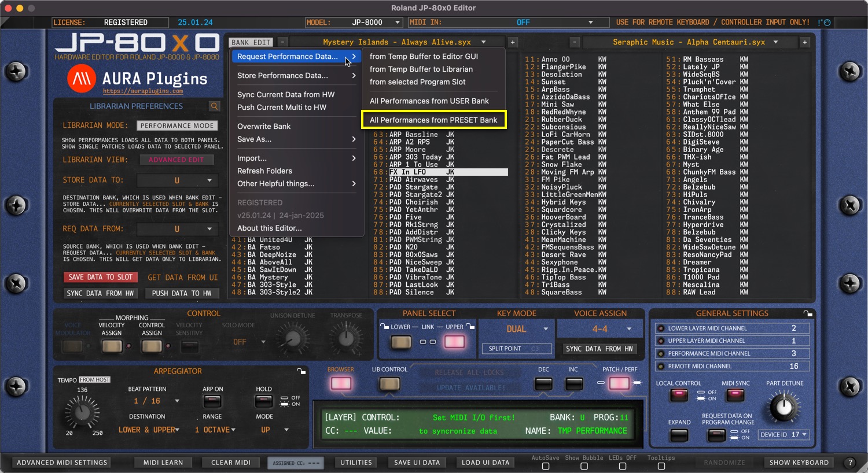Select the PAD Stargate performance entry
This screenshot has height=473, width=868.
(413, 187)
